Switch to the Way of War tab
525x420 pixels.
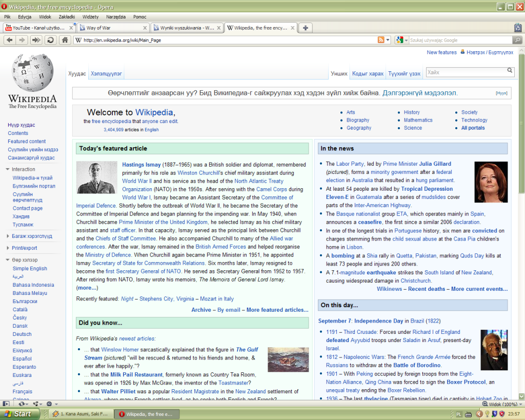[x=113, y=28]
